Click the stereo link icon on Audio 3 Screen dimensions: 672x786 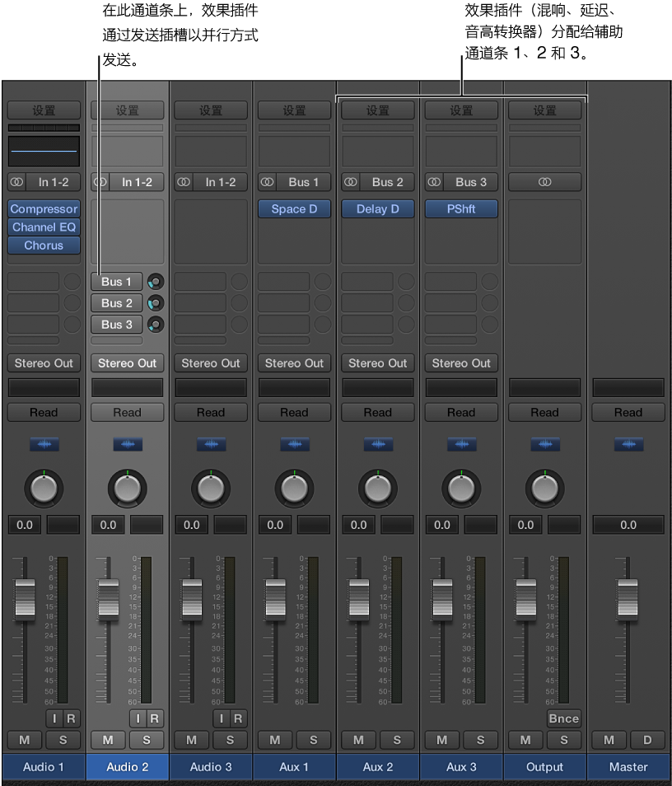184,182
